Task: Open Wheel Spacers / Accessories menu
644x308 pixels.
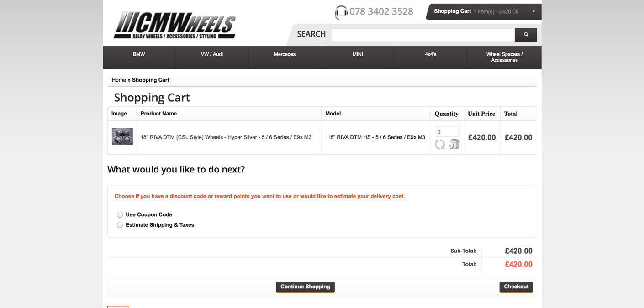Action: [504, 57]
